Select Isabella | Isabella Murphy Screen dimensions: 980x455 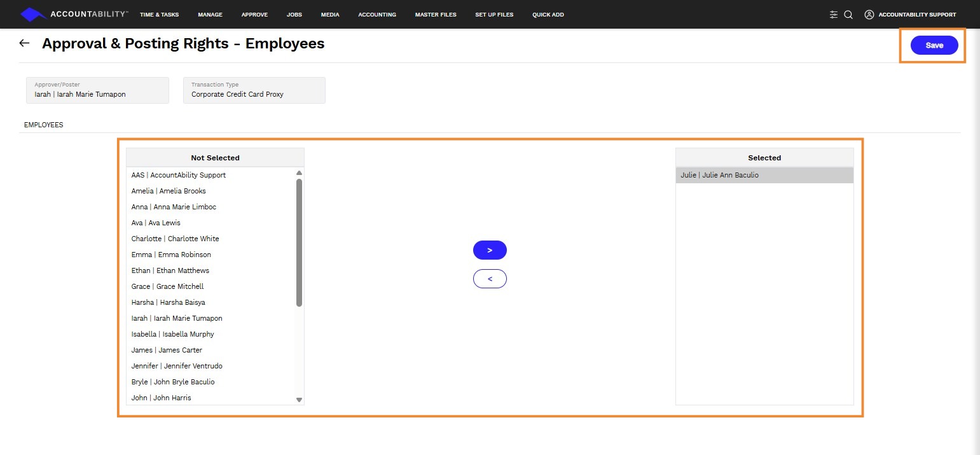[x=210, y=334]
